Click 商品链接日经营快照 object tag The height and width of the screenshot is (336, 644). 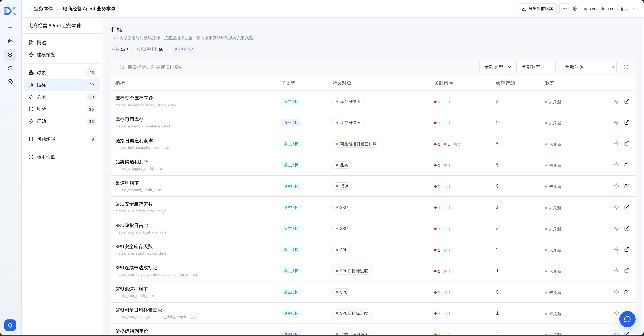tap(356, 144)
